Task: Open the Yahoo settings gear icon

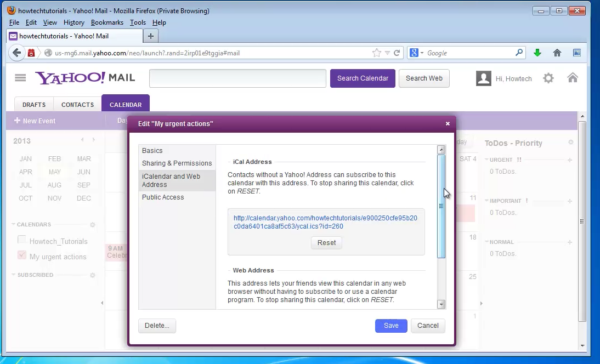Action: pyautogui.click(x=548, y=78)
